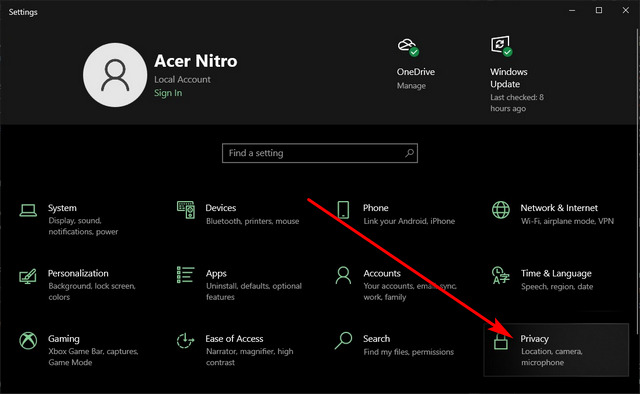This screenshot has height=394, width=640.
Task: Open the Apps list icon
Action: (185, 275)
